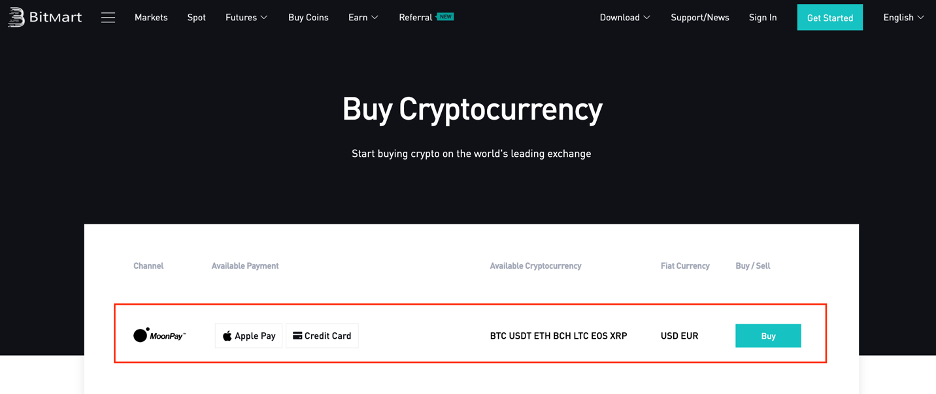Click the BTC USDT ETH cryptocurrency list
Image resolution: width=936 pixels, height=394 pixels.
coord(559,336)
